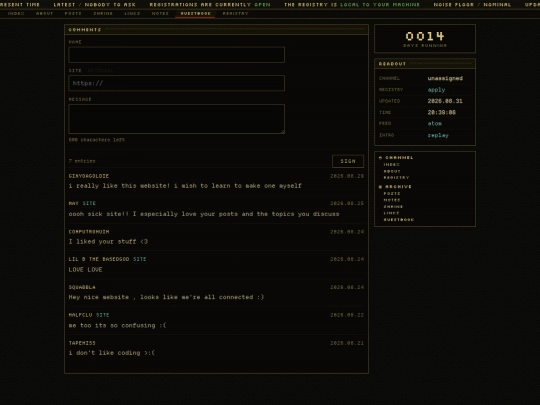Click the 'characters left' counter text
Screen dimensions: 540x405
pyautogui.click(x=96, y=140)
